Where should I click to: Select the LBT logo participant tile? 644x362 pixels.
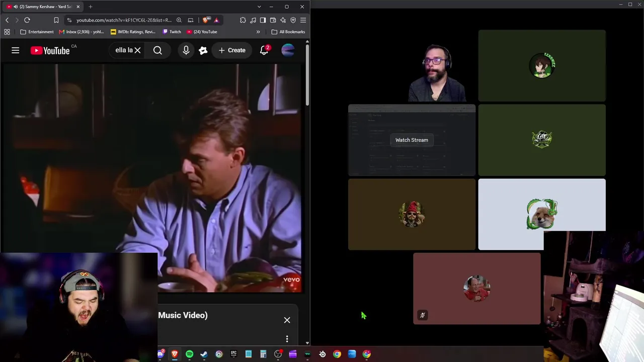click(542, 140)
